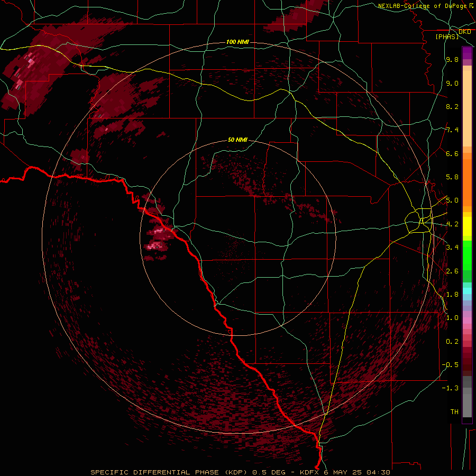Click the 9.8 value on color scale
Image resolution: width=476 pixels, height=476 pixels.
[452, 60]
